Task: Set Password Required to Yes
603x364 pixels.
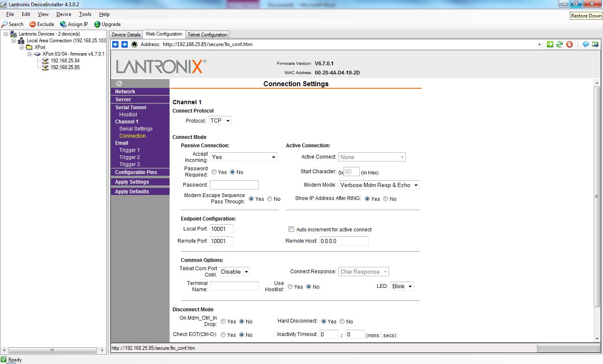Action: (x=214, y=172)
